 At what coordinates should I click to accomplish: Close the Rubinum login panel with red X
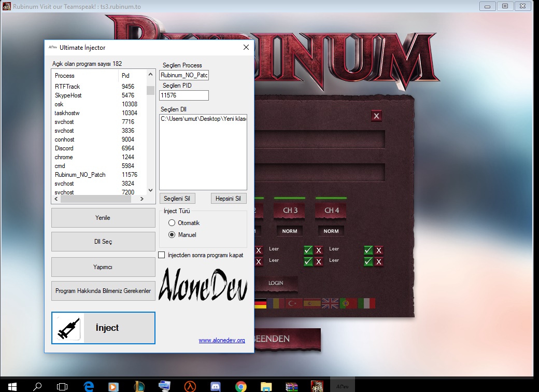coord(376,116)
